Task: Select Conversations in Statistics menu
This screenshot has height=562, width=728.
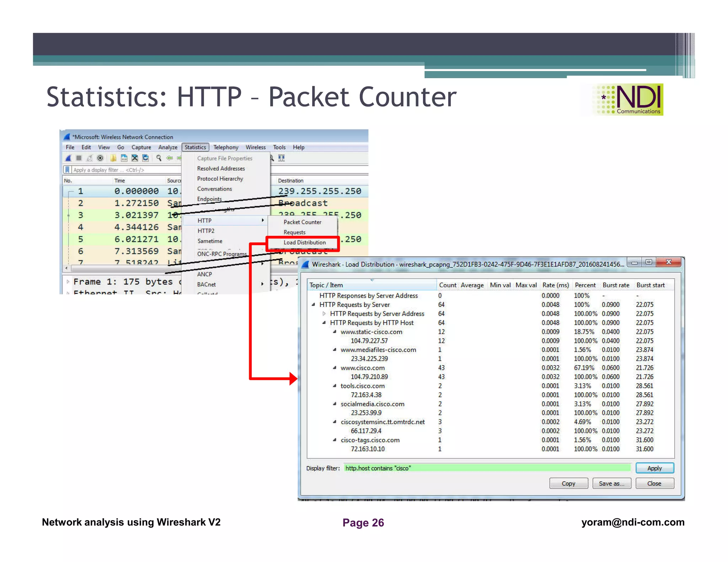Action: 214,189
